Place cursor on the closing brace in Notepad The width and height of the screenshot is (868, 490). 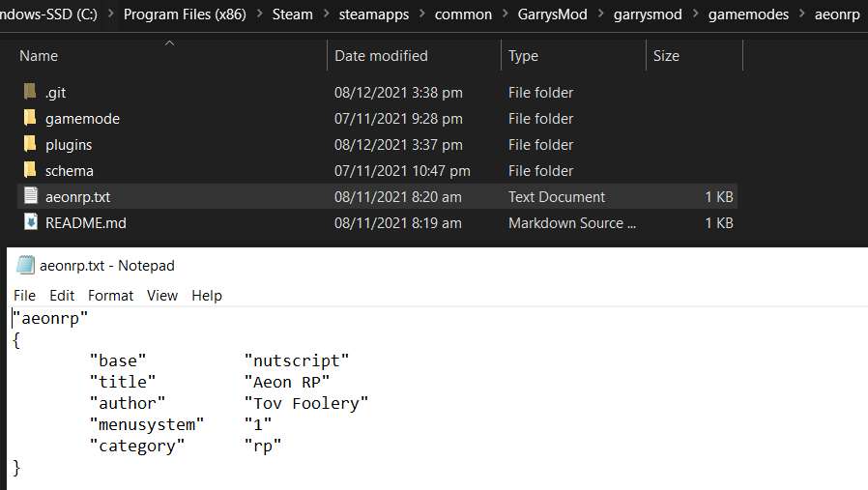pos(16,468)
